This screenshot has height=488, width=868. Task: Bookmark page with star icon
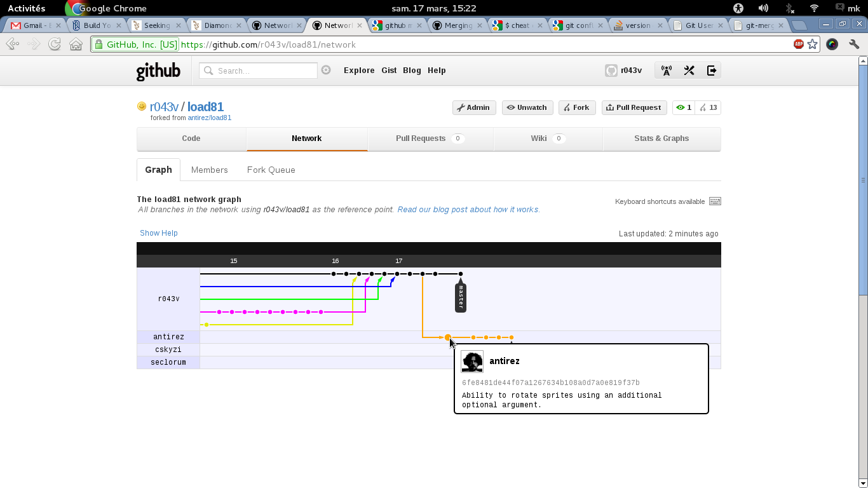(813, 44)
